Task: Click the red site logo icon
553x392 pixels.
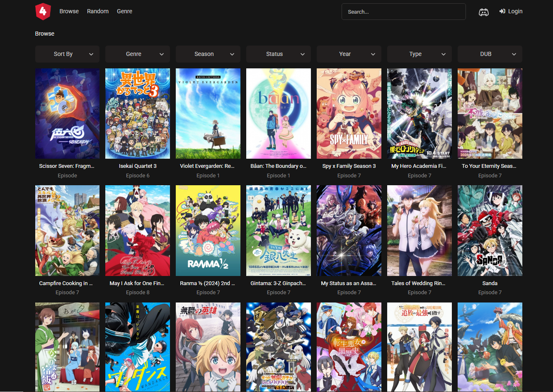Action: pyautogui.click(x=43, y=12)
